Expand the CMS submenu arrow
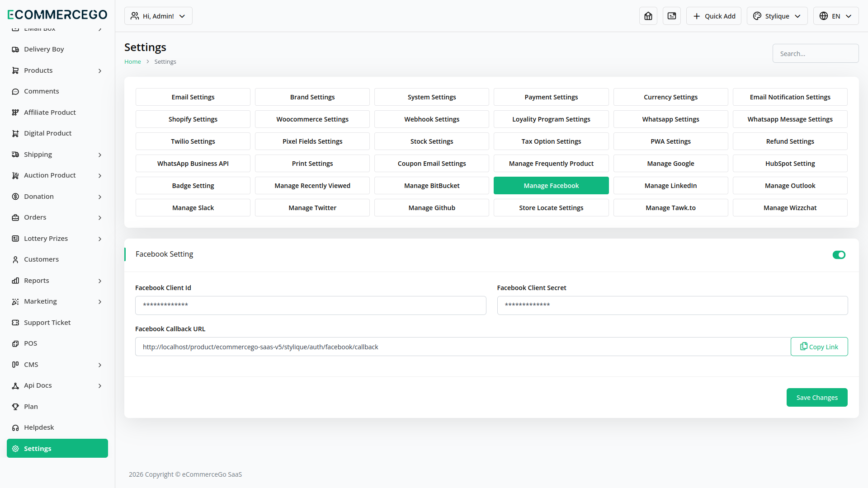The image size is (868, 488). click(100, 365)
